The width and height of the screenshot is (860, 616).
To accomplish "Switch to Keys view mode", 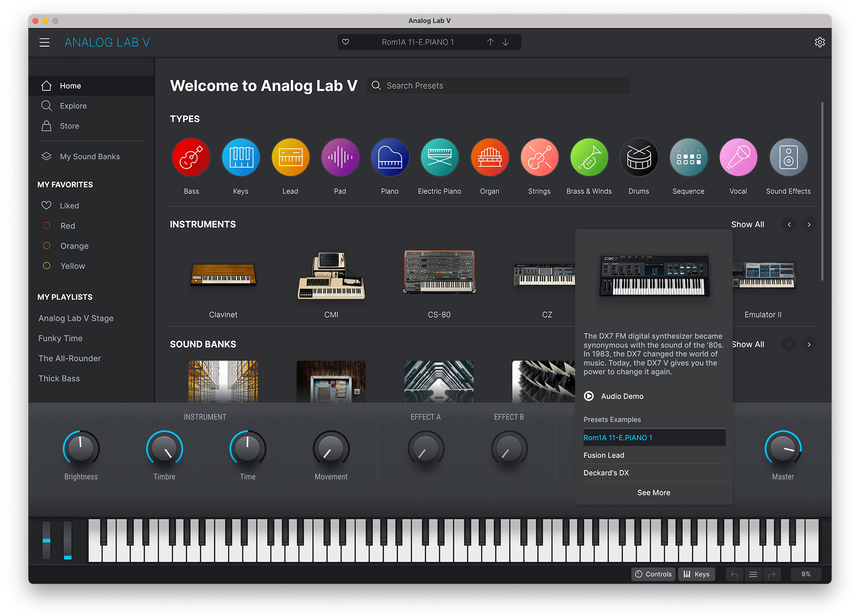I will point(697,574).
